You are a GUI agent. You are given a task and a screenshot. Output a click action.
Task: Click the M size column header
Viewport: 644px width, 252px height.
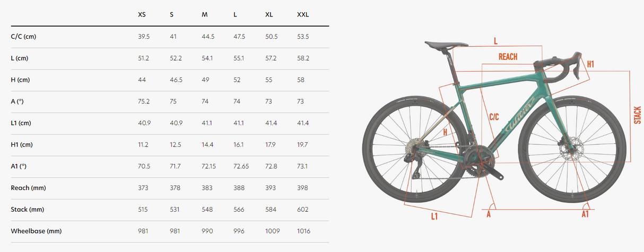tap(204, 14)
